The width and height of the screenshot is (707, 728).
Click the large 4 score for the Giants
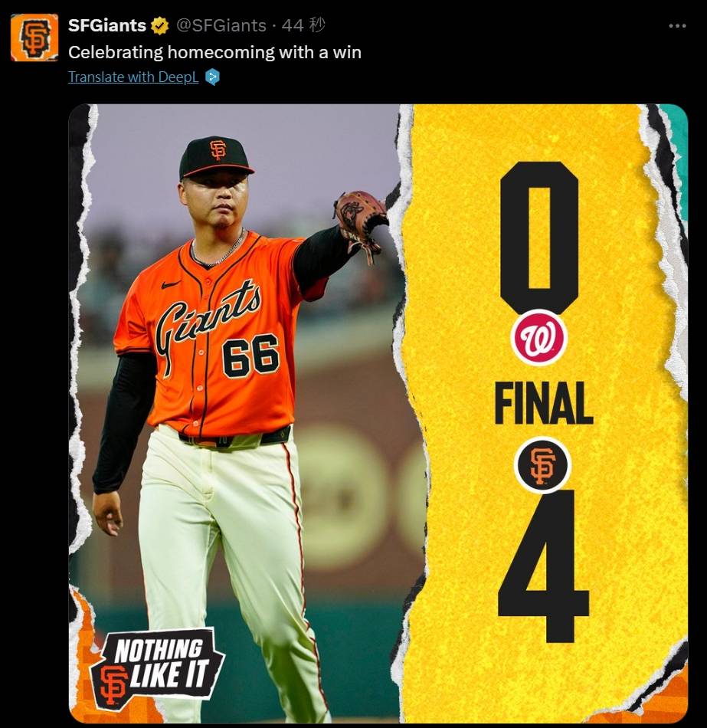tap(544, 566)
